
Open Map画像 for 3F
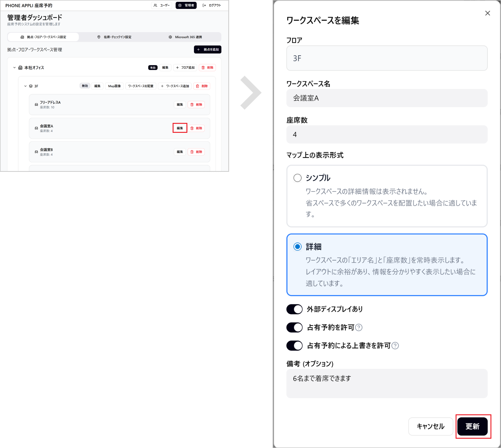pyautogui.click(x=114, y=86)
